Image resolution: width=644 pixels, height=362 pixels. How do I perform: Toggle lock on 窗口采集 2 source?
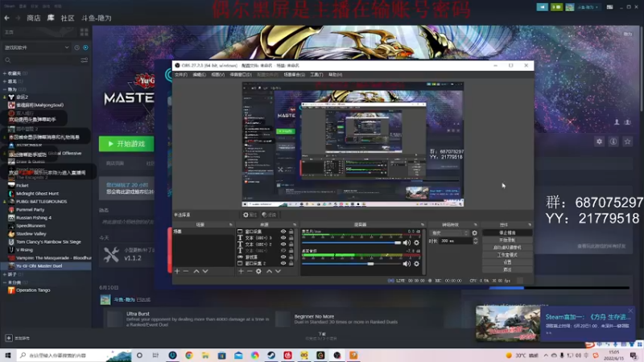click(x=291, y=263)
